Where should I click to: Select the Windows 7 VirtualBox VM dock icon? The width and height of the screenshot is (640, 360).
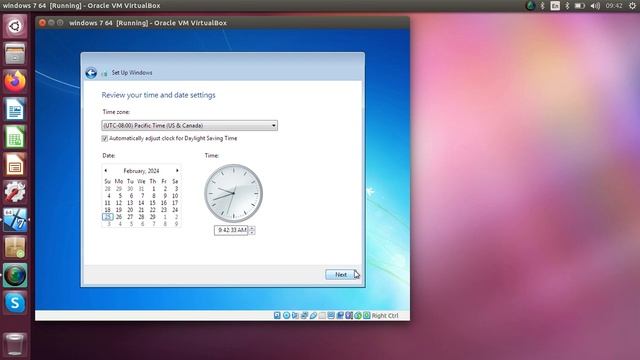pos(15,220)
